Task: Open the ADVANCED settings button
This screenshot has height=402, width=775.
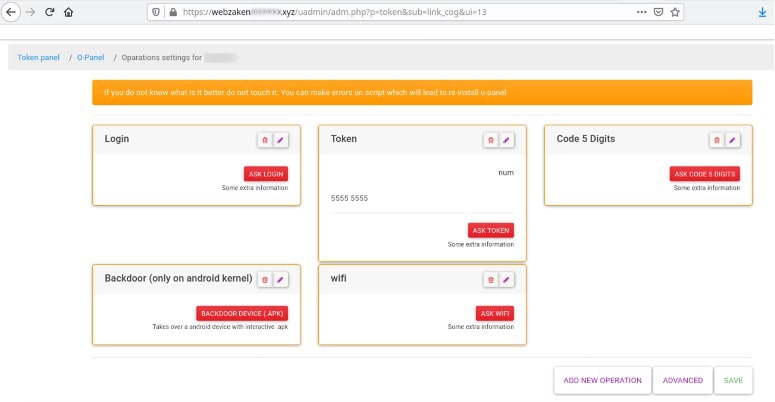Action: coord(683,380)
